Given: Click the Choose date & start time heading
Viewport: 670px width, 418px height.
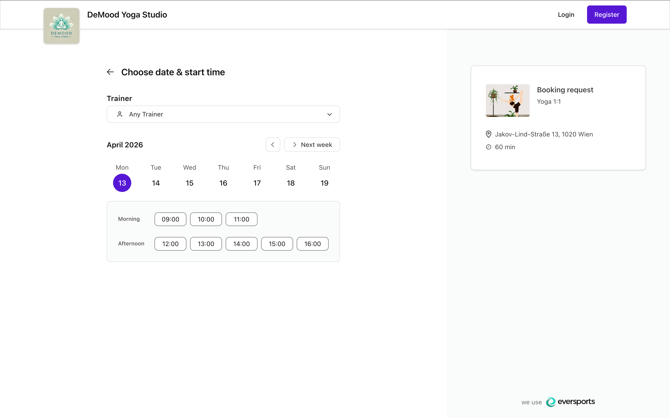Looking at the screenshot, I should coord(173,72).
